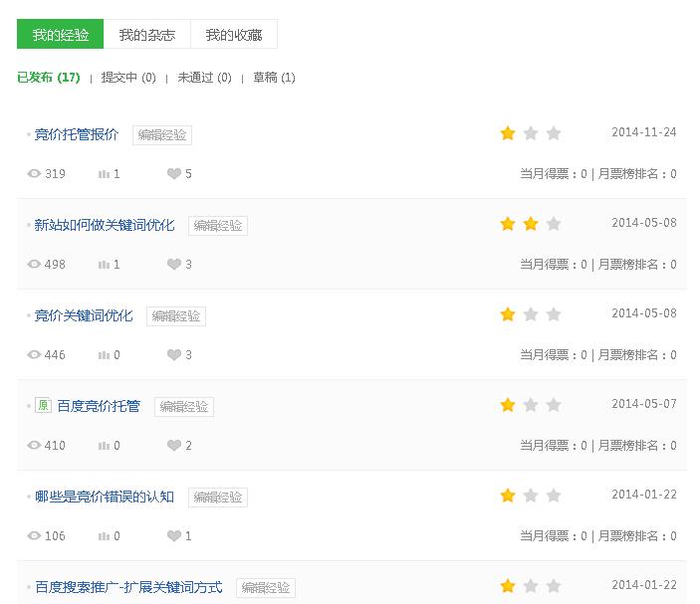Click the first gold star of 竞价托管报价
The image size is (700, 604).
pos(508,133)
